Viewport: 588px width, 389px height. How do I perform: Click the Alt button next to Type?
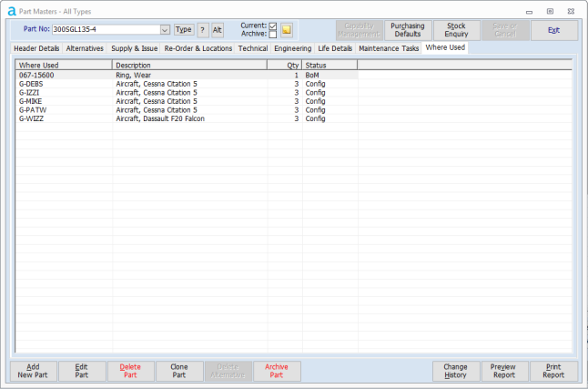pyautogui.click(x=218, y=30)
